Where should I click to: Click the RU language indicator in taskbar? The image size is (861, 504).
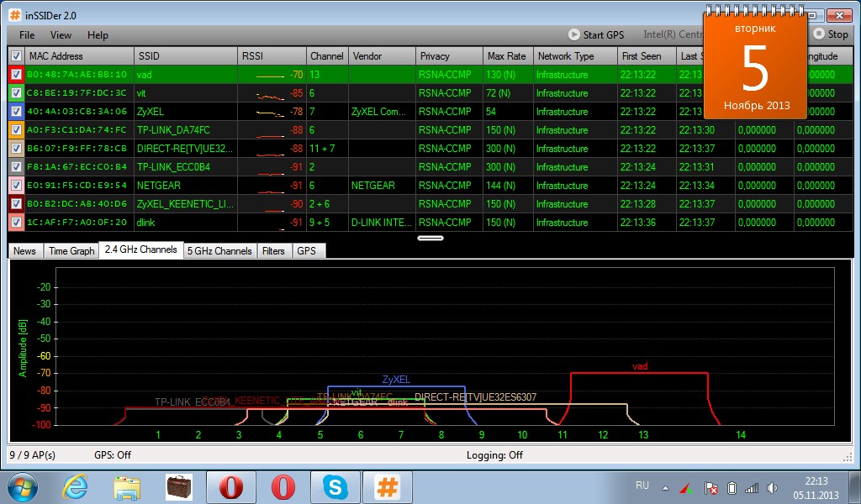[x=642, y=486]
